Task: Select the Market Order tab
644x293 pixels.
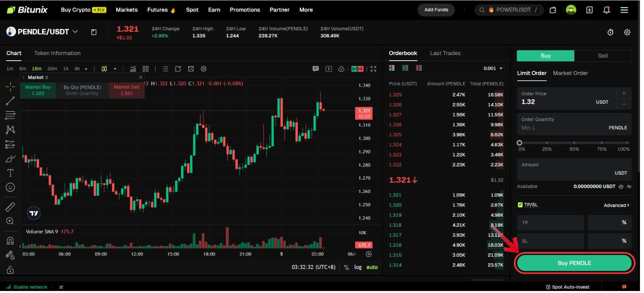Action: [x=570, y=73]
